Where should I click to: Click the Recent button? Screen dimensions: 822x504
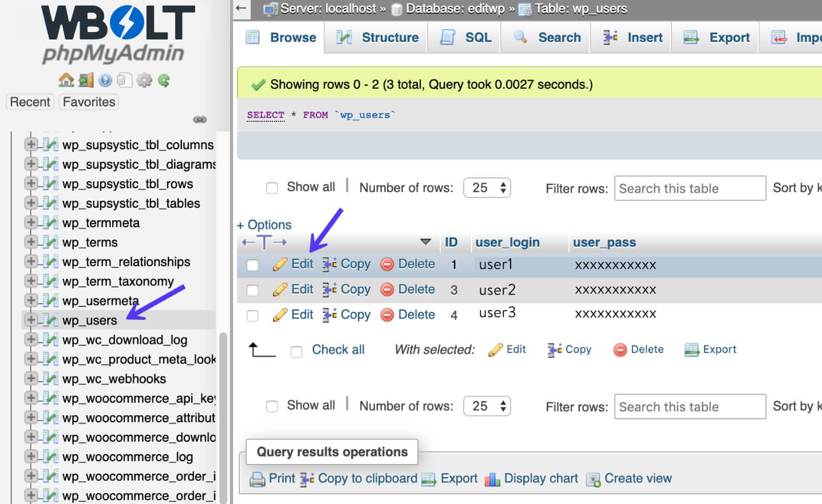[x=30, y=102]
